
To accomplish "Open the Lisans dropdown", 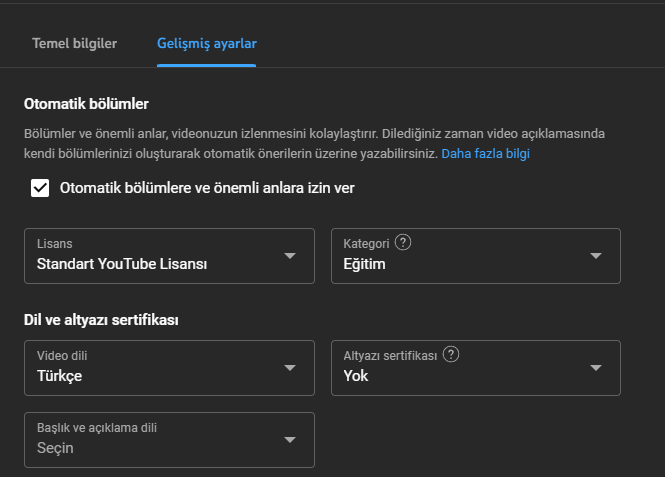I will [x=169, y=256].
